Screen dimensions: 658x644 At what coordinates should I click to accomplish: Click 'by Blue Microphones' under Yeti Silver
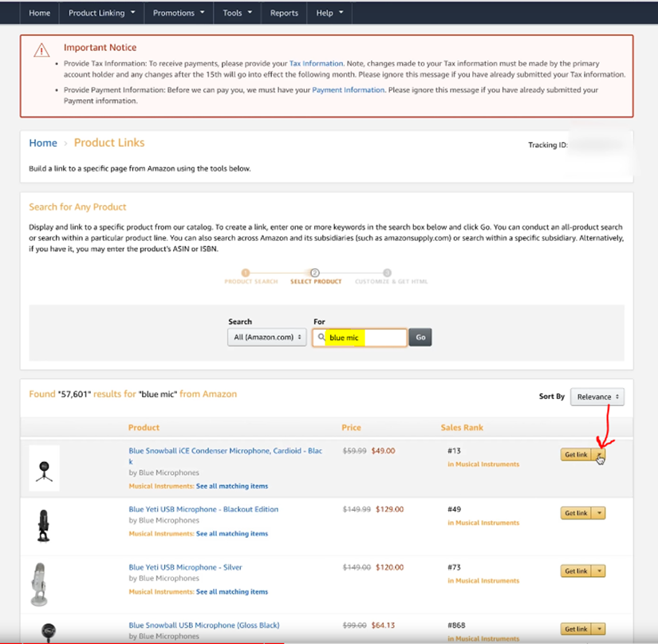click(164, 579)
